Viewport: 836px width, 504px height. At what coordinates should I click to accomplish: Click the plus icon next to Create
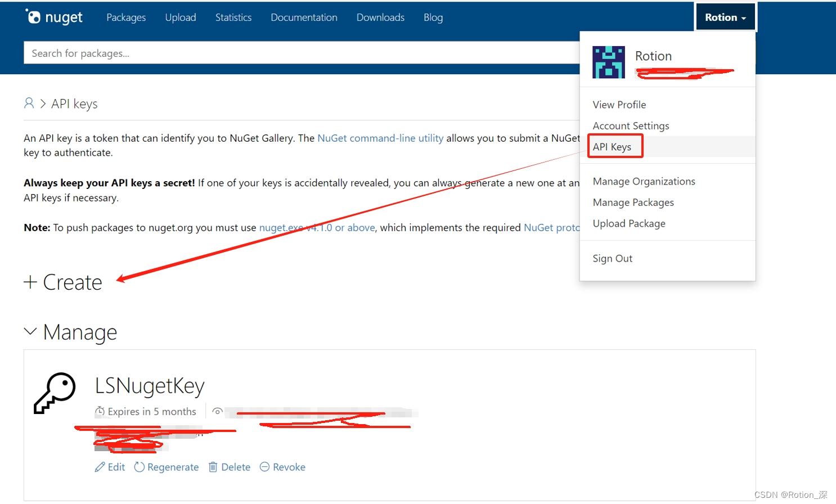click(x=30, y=282)
